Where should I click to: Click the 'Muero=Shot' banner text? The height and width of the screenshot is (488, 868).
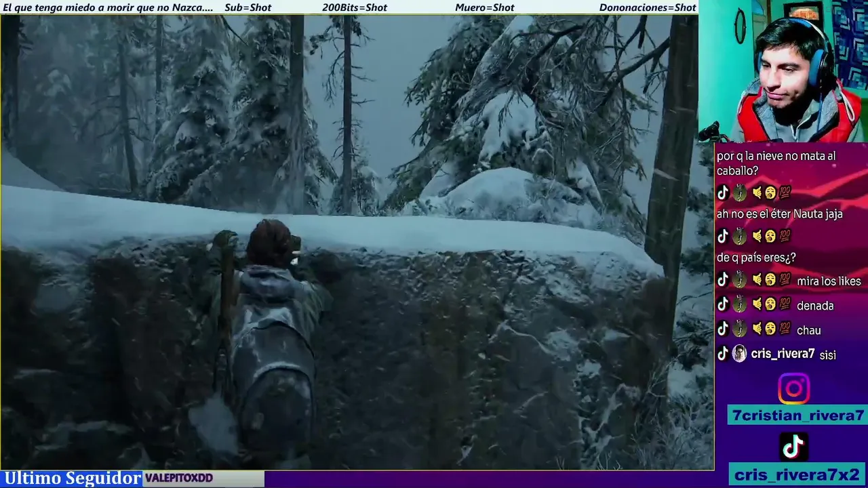click(x=485, y=7)
